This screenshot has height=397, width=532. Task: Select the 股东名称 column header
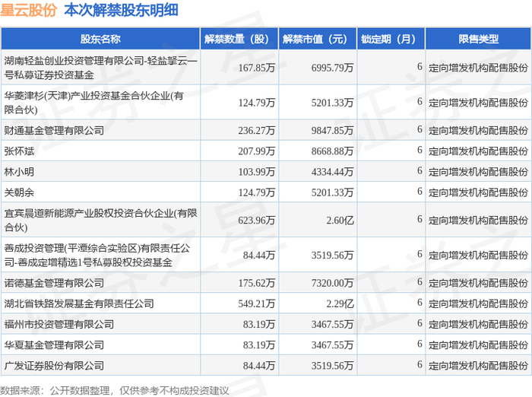[x=100, y=39]
